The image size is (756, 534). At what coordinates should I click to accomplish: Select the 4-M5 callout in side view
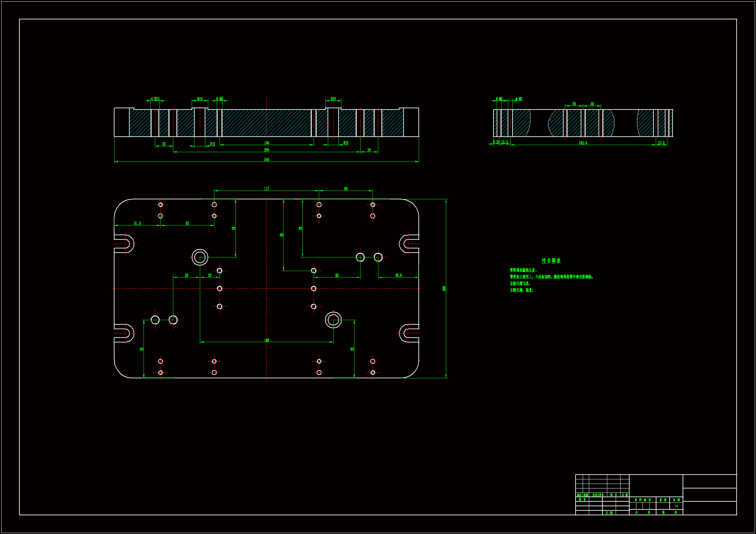coord(499,99)
